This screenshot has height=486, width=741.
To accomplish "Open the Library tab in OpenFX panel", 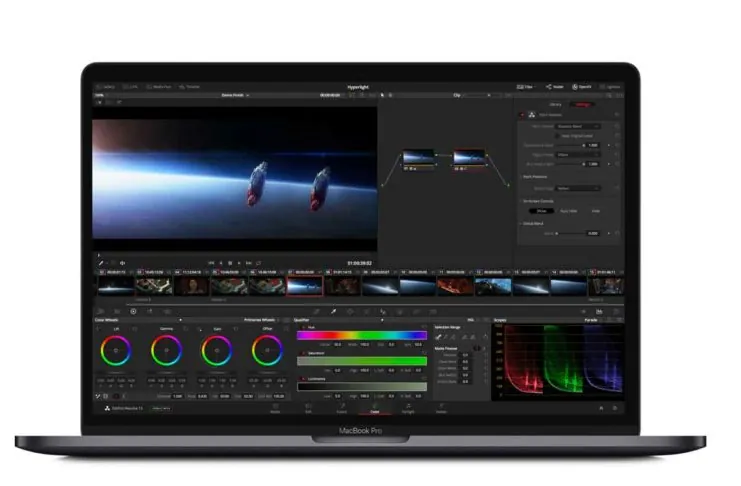I will (x=555, y=104).
